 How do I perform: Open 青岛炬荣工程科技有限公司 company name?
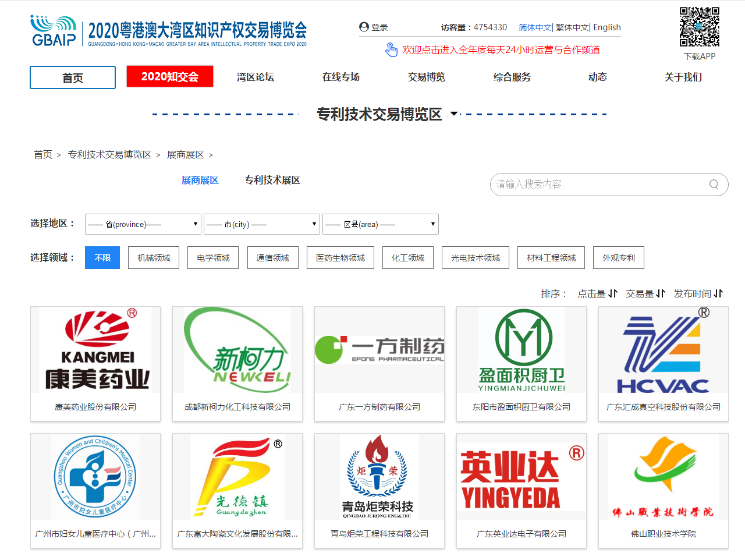click(379, 534)
